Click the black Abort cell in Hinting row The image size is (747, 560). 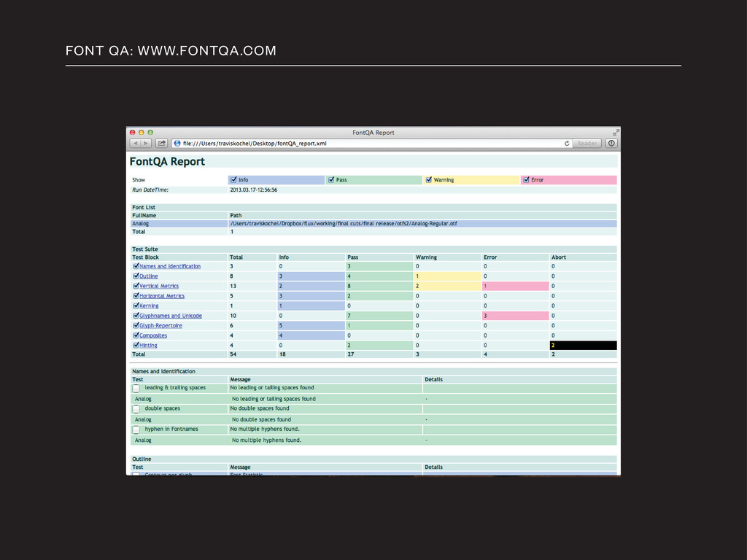point(583,345)
